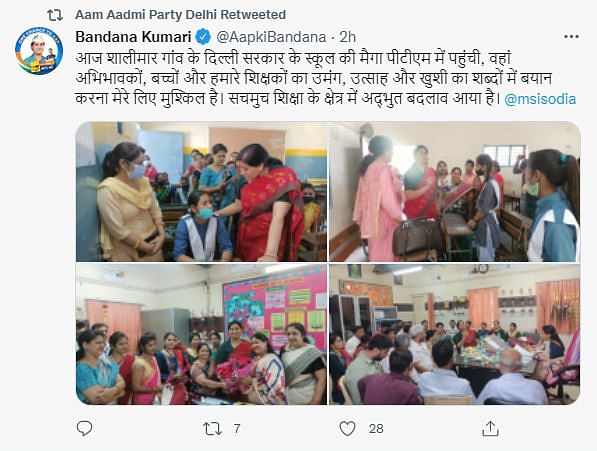This screenshot has width=597, height=451.
Task: Open the top-left classroom photo
Action: pos(201,191)
